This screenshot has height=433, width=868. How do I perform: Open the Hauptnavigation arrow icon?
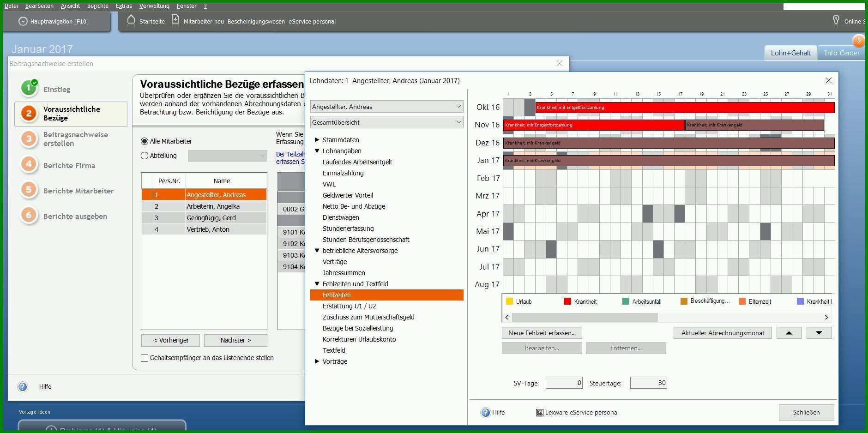(x=23, y=21)
